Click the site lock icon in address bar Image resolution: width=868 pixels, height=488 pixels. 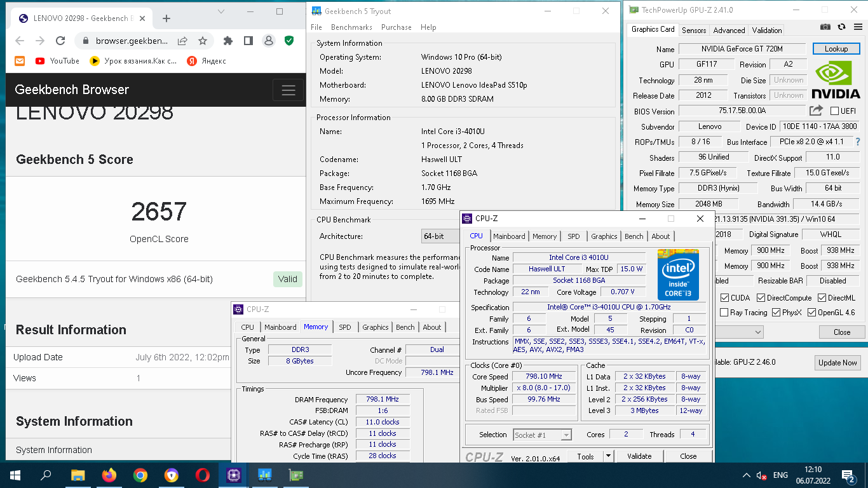pyautogui.click(x=86, y=41)
